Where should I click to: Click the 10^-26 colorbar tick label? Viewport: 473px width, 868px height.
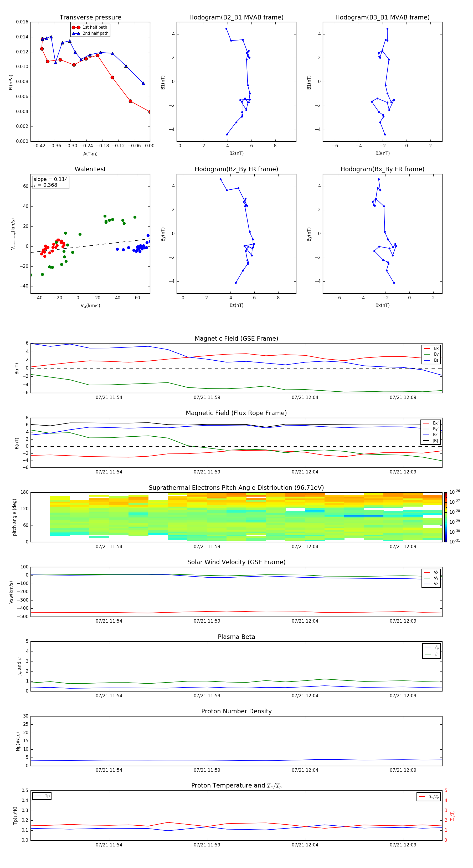[x=455, y=492]
